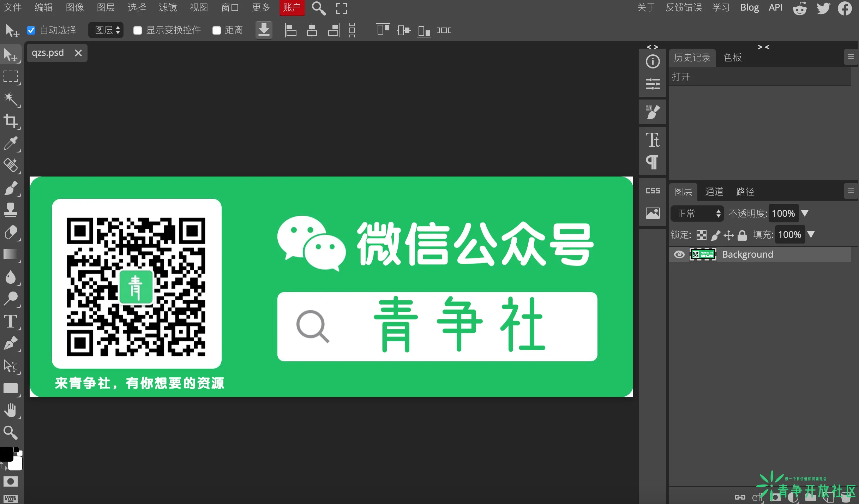
Task: Select the Path Selection tool
Action: (11, 366)
